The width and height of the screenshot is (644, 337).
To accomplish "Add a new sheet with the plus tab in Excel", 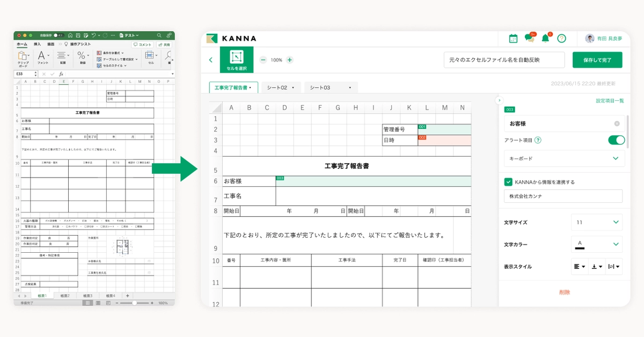I will [x=127, y=296].
